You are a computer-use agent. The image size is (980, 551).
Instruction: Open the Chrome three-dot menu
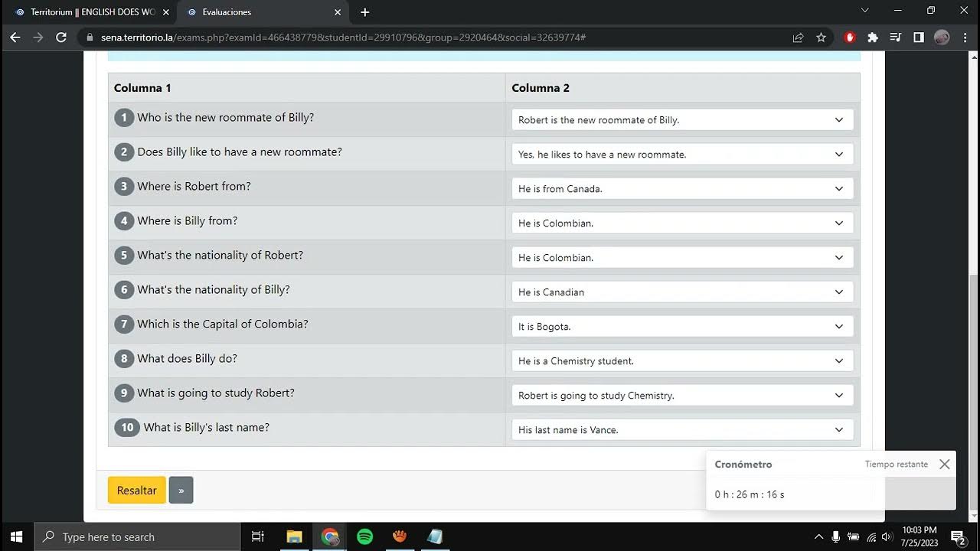(x=964, y=37)
